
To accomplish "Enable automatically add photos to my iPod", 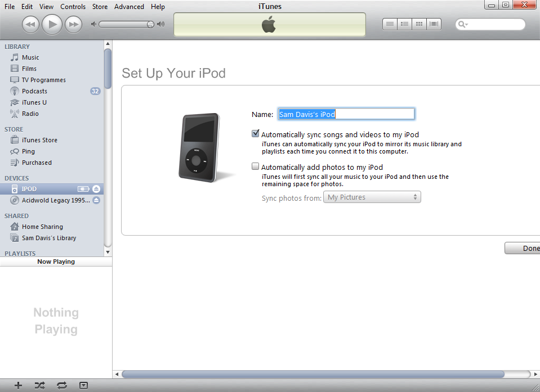I will point(255,166).
